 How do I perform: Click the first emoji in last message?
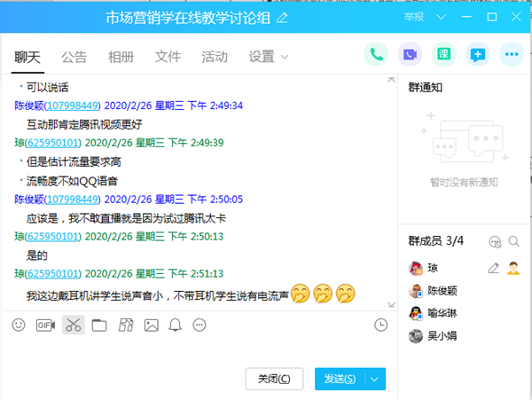tap(301, 294)
